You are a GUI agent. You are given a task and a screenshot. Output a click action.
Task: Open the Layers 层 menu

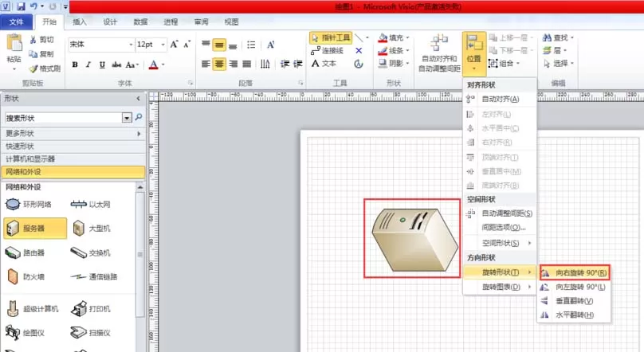(x=555, y=50)
